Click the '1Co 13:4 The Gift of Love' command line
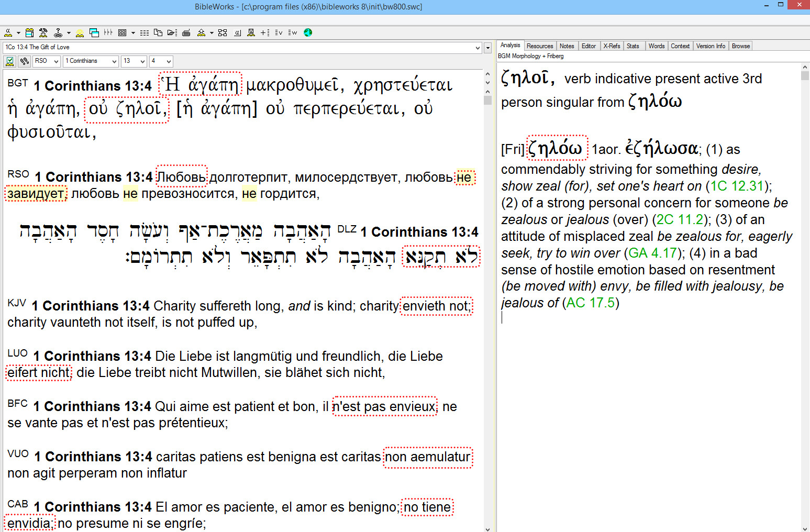The height and width of the screenshot is (532, 810). (x=242, y=48)
